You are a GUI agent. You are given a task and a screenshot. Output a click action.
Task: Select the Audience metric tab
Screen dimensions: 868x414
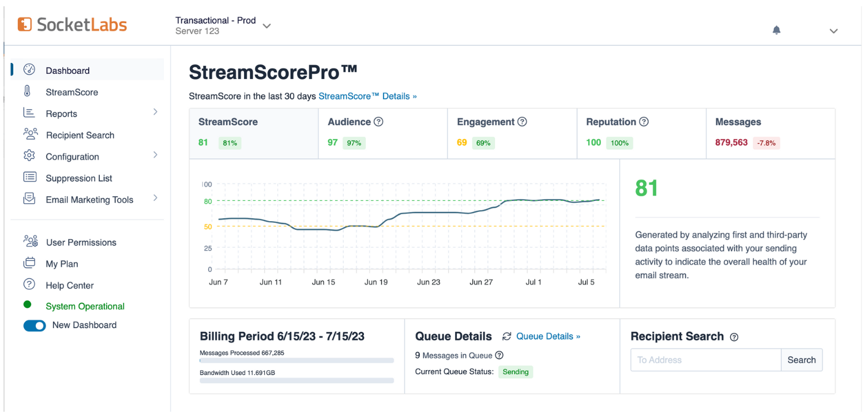(383, 133)
